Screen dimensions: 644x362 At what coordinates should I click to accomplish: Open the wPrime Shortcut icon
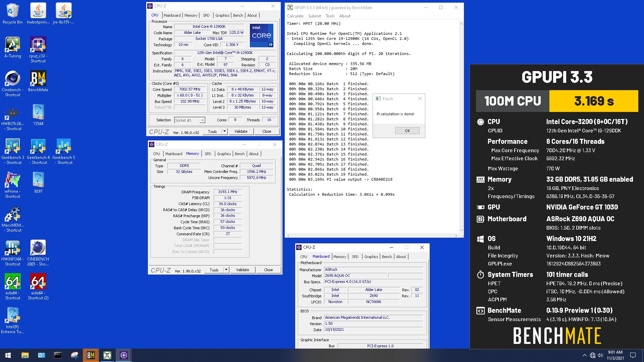(x=13, y=185)
